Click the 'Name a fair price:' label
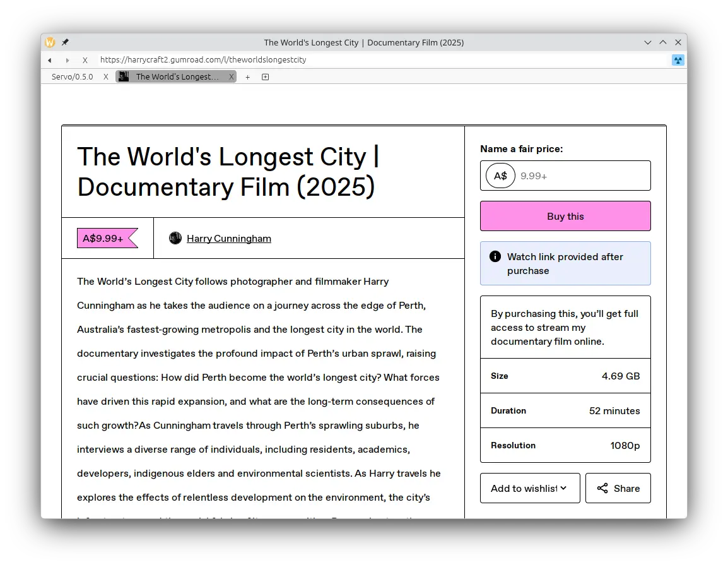The image size is (728, 567). (521, 149)
